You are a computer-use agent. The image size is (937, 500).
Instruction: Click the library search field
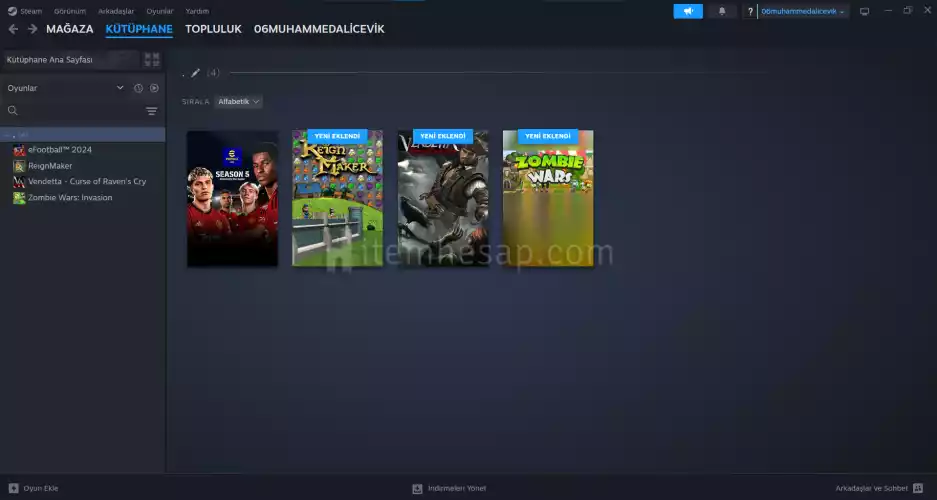75,111
